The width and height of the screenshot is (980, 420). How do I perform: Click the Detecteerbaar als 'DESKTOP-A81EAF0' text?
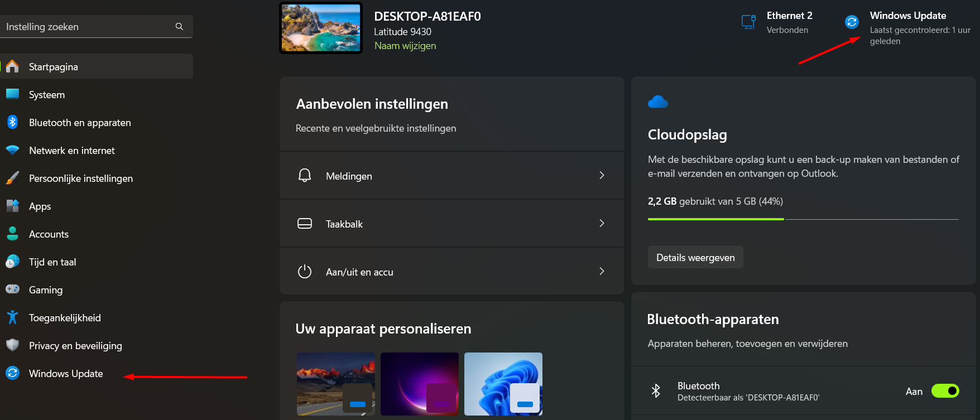point(748,398)
